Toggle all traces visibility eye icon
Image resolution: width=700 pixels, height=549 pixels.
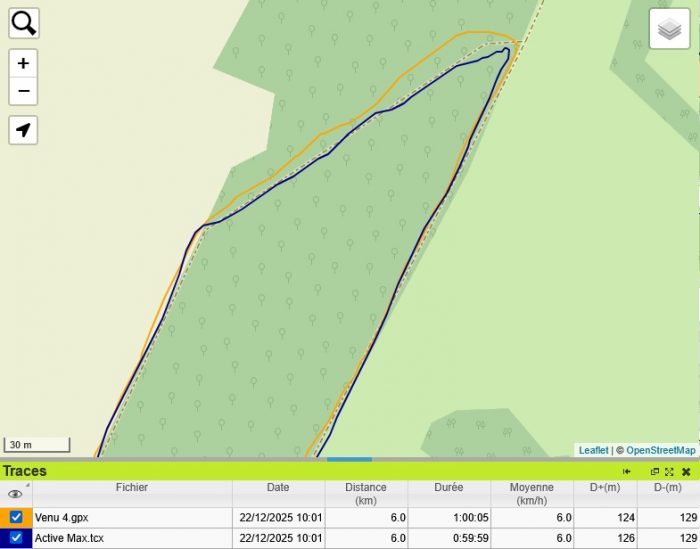[15, 494]
